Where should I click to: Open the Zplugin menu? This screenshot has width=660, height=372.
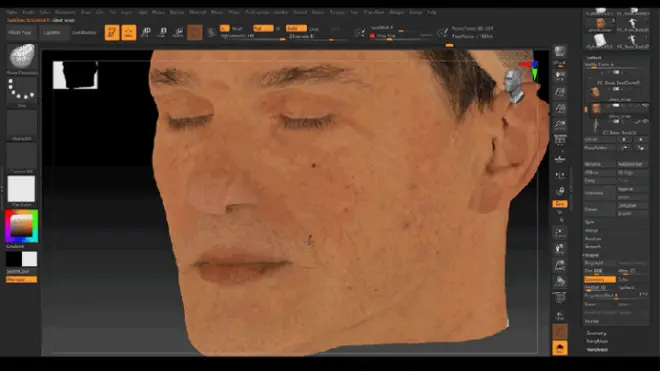click(x=396, y=12)
